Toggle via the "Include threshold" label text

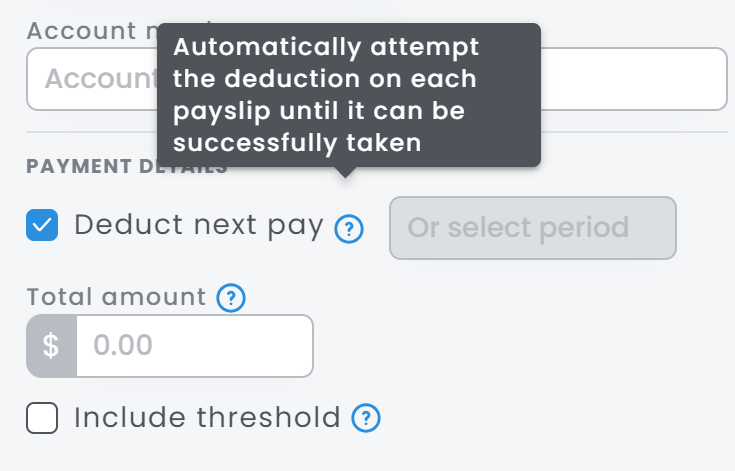tap(207, 418)
